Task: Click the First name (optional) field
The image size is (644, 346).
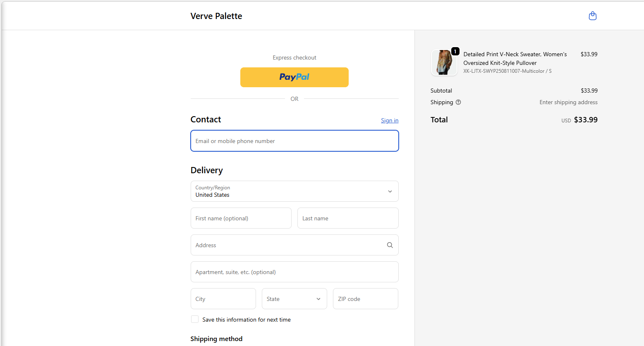Action: point(241,218)
